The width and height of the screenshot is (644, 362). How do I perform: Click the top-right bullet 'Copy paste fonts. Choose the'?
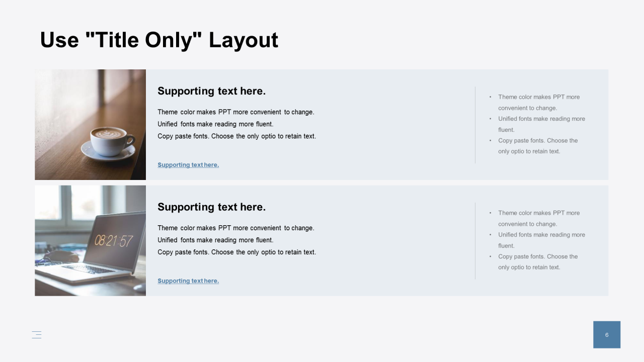coord(538,141)
